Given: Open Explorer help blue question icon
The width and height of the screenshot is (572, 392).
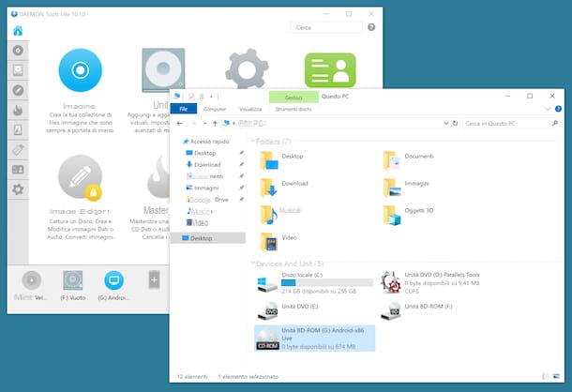Looking at the screenshot, I should [558, 109].
